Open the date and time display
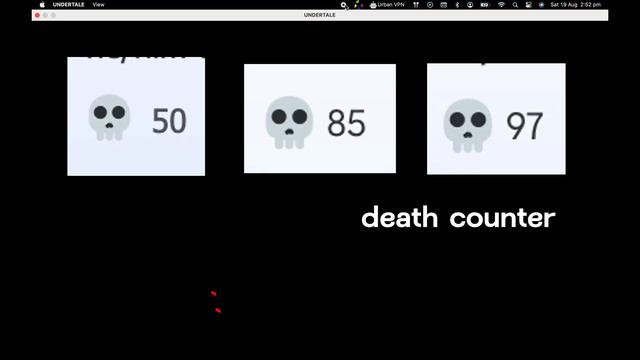This screenshot has height=360, width=640. tap(576, 5)
